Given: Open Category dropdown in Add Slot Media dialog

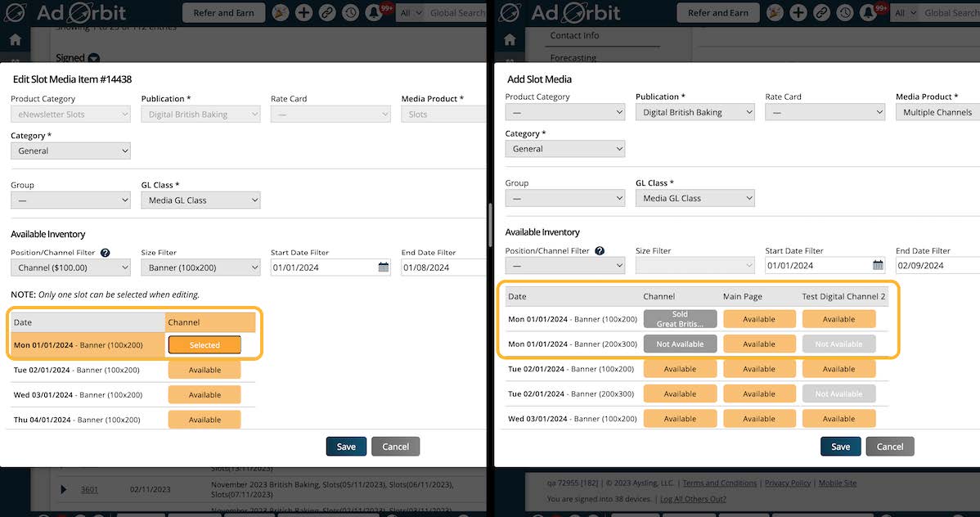Looking at the screenshot, I should [565, 149].
